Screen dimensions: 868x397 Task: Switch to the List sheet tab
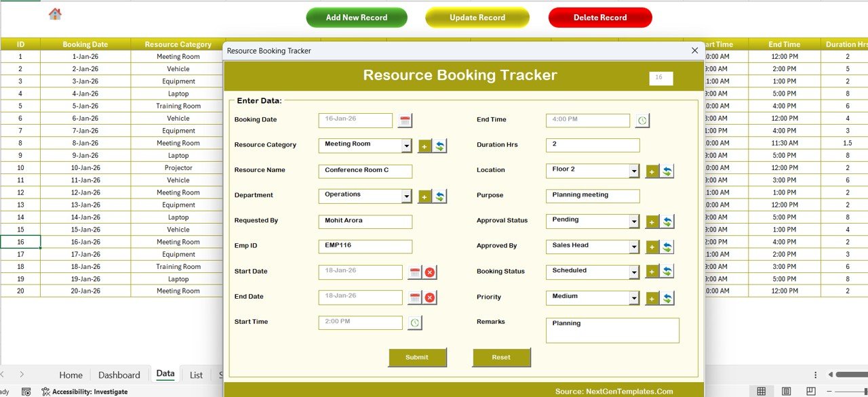click(x=196, y=375)
